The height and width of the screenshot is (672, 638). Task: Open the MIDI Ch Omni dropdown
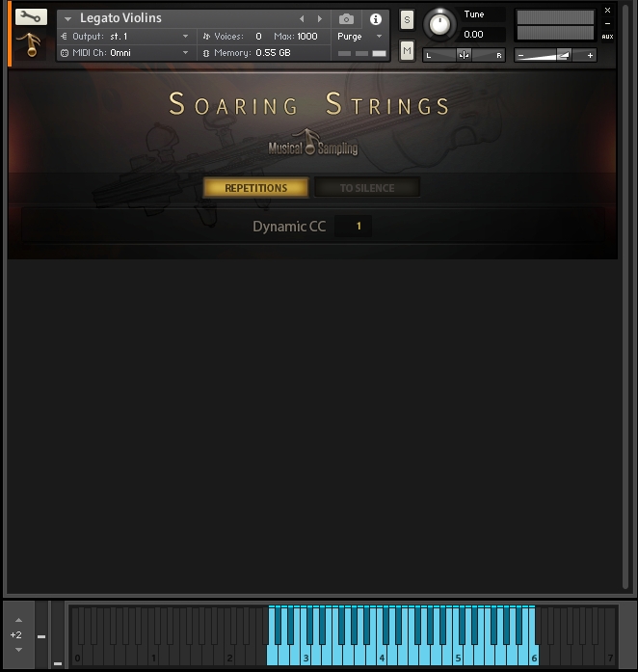pyautogui.click(x=186, y=53)
